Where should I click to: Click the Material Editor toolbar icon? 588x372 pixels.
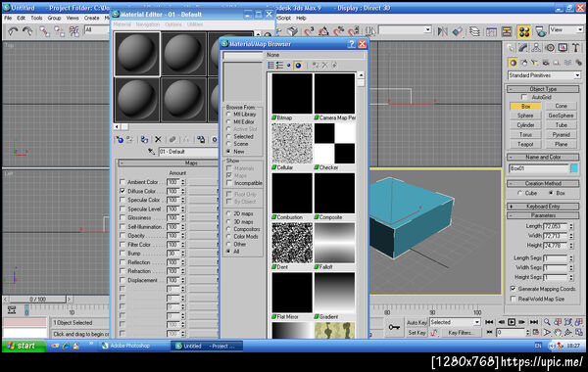coord(524,32)
